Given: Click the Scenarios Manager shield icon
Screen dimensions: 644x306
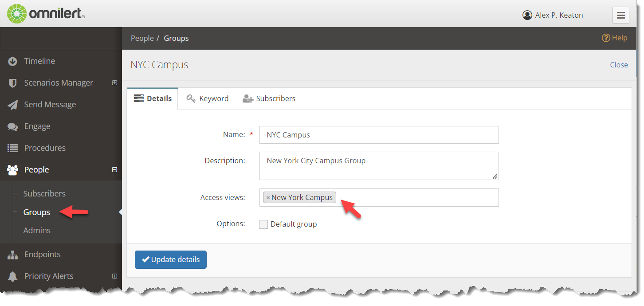Looking at the screenshot, I should [12, 83].
